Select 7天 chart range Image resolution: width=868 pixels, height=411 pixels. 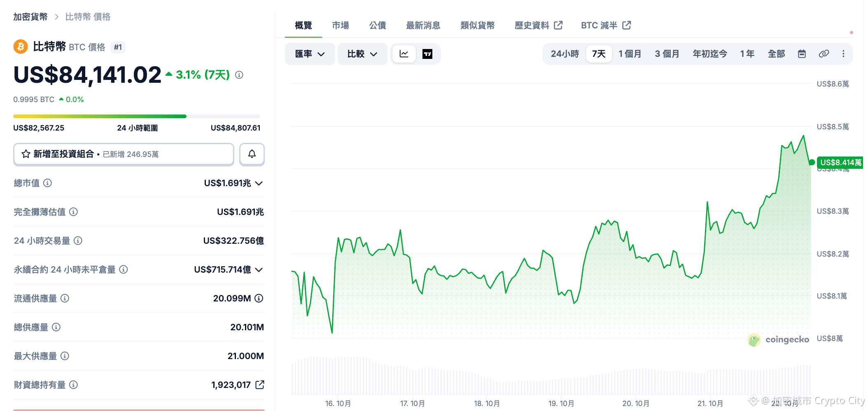coord(599,54)
